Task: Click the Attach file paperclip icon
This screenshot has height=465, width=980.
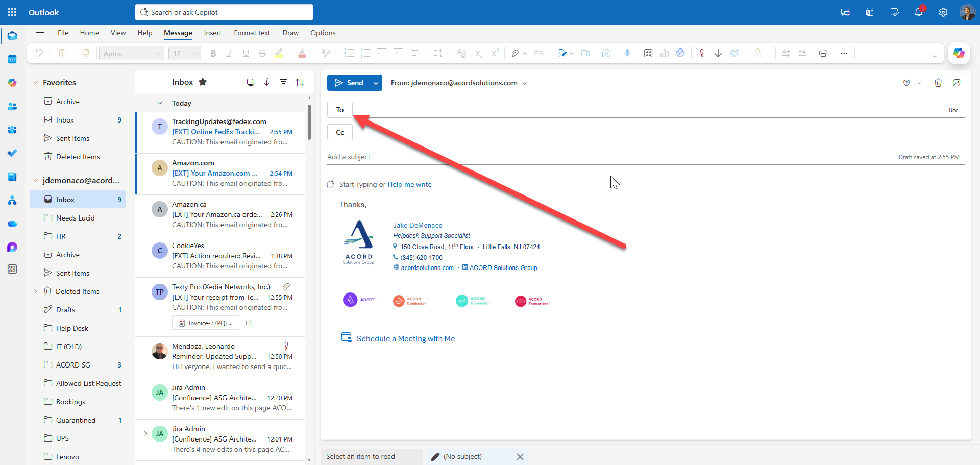Action: (515, 53)
